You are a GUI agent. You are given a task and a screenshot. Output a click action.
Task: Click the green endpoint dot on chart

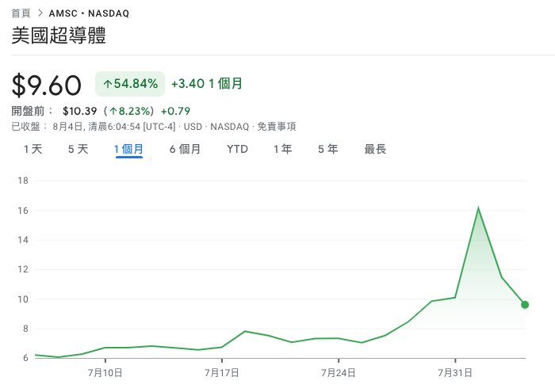(525, 305)
